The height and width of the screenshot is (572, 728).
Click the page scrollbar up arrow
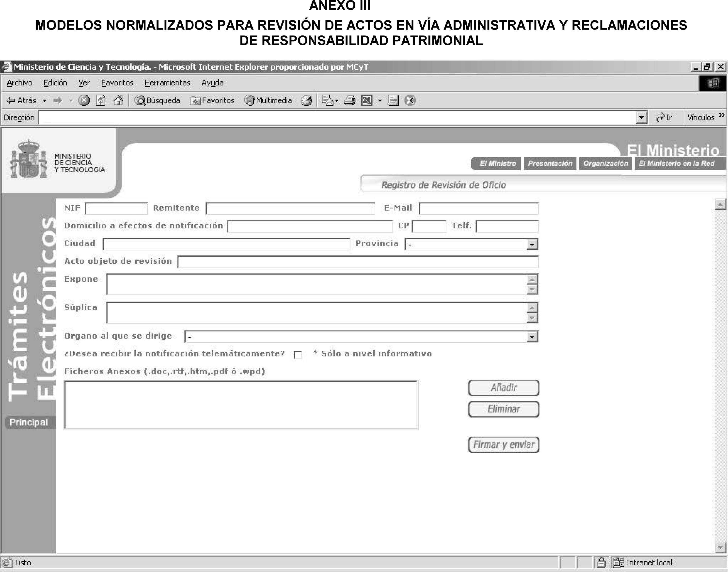[x=720, y=204]
